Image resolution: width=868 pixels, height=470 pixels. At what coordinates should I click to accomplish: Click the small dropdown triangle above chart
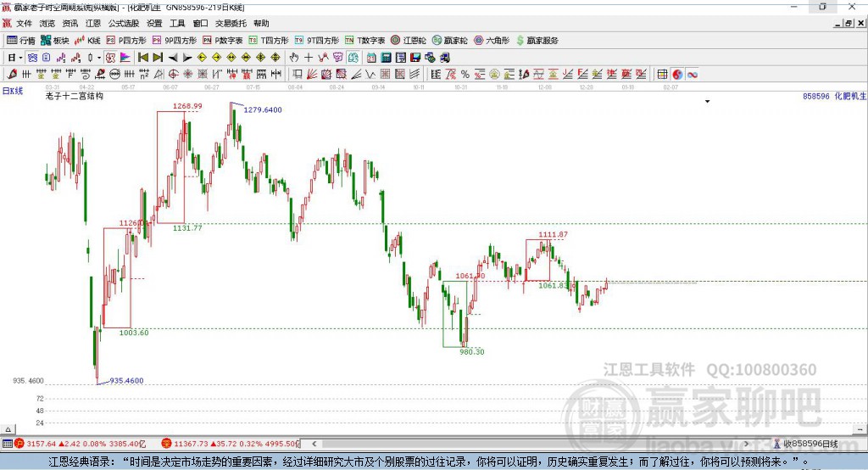click(x=707, y=102)
